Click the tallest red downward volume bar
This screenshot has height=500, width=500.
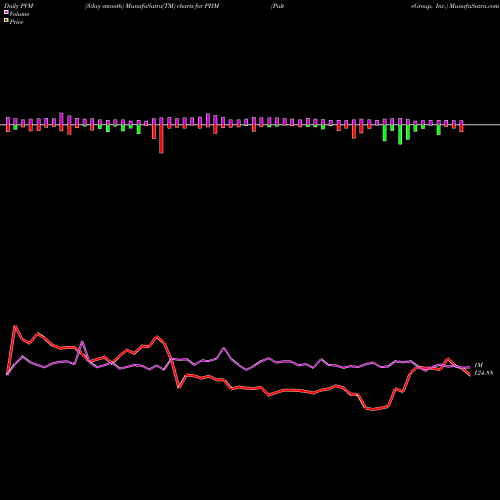[x=161, y=139]
